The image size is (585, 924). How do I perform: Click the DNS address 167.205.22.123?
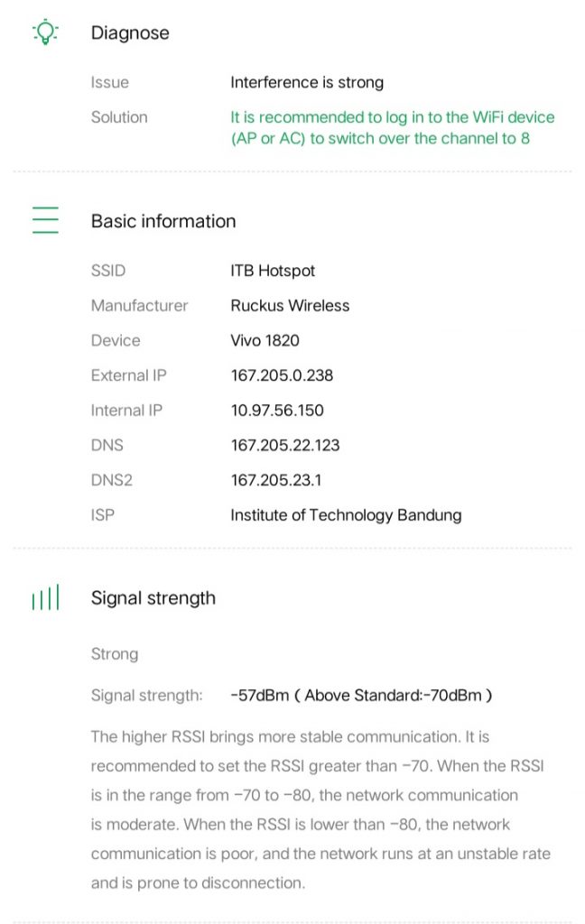click(x=285, y=446)
